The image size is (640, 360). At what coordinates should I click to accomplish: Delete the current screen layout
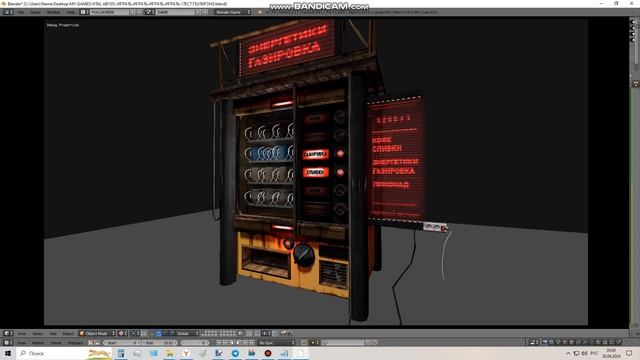point(140,12)
